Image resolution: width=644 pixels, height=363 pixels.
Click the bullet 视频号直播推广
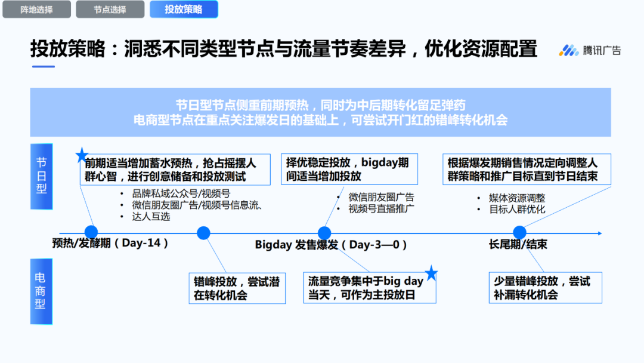381,209
